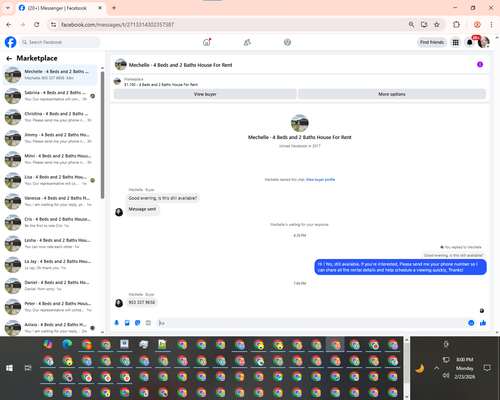The height and width of the screenshot is (400, 500).
Task: Show hidden system tray icons
Action: tap(437, 368)
